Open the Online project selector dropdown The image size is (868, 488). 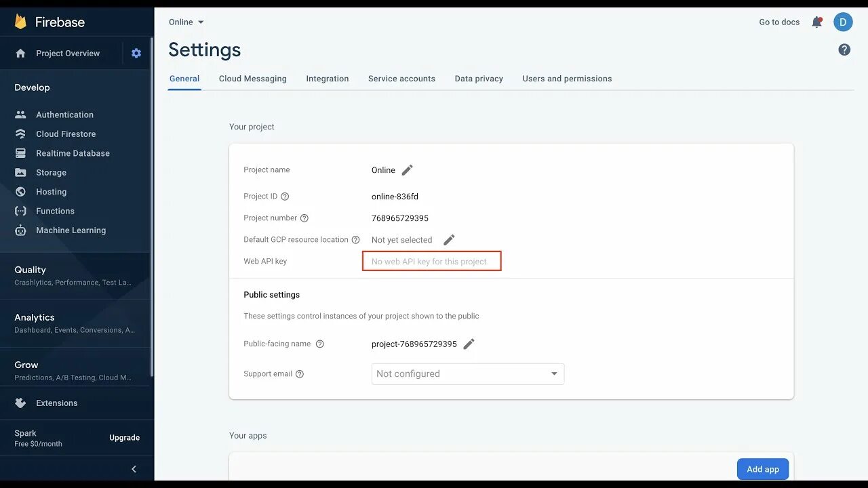click(x=186, y=22)
